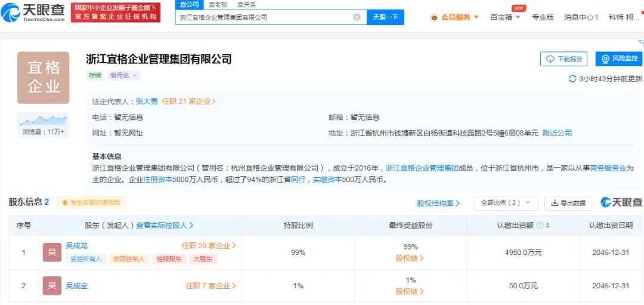The width and height of the screenshot is (644, 305).
Task: Click the 天眼一下 search button
Action: [x=385, y=17]
